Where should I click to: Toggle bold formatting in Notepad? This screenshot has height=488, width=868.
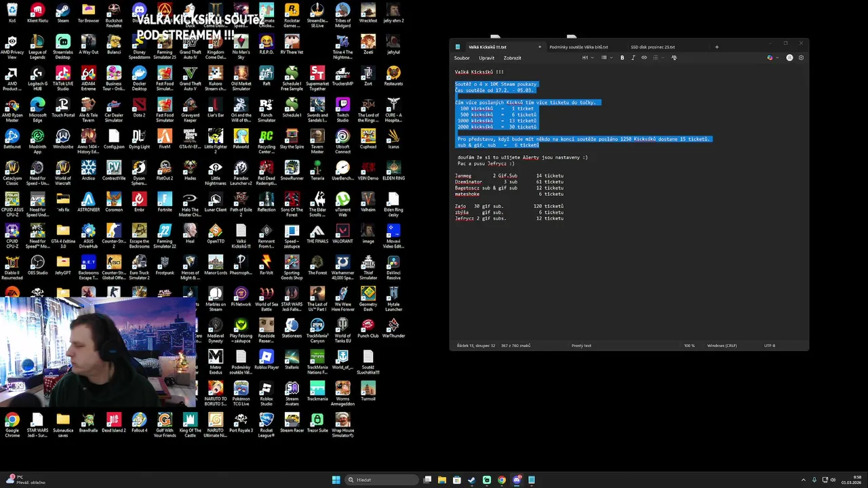[x=622, y=58]
